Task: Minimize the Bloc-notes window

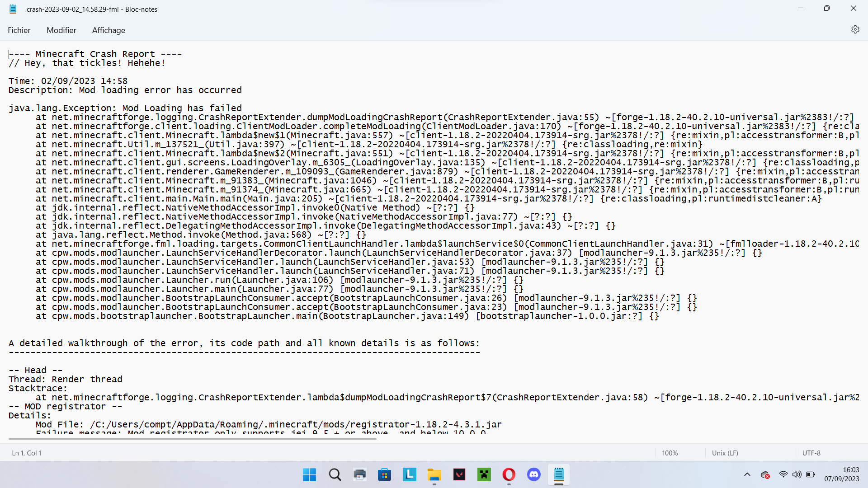Action: click(x=801, y=8)
